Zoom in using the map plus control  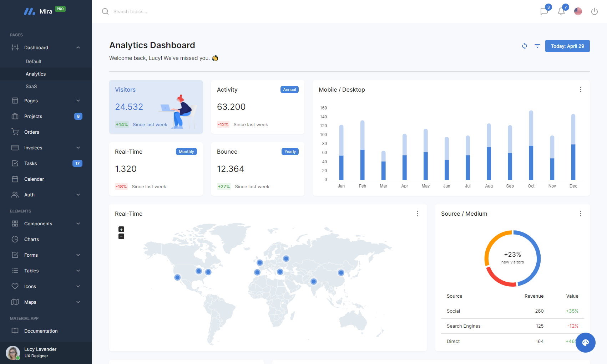tap(121, 229)
